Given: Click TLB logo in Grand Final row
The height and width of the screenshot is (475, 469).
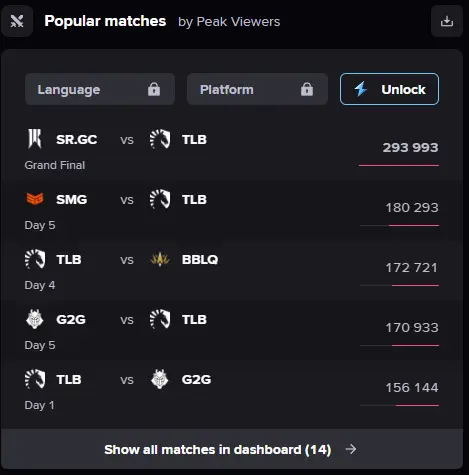Looking at the screenshot, I should [x=160, y=139].
